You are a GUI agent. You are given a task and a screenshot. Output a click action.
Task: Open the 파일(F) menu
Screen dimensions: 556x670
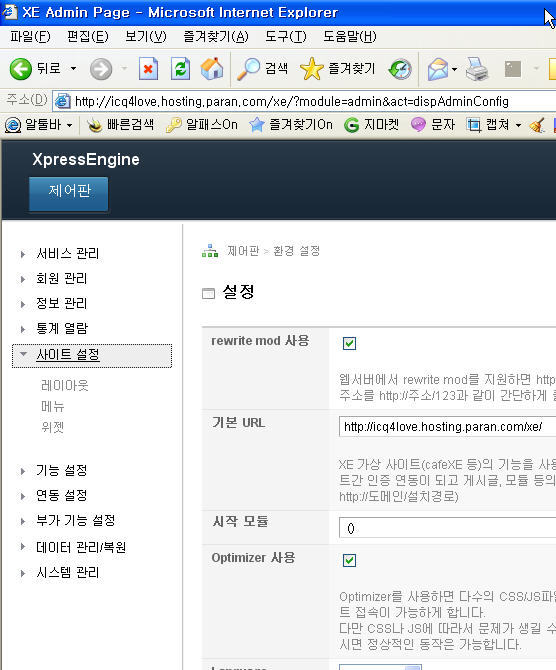click(x=30, y=37)
